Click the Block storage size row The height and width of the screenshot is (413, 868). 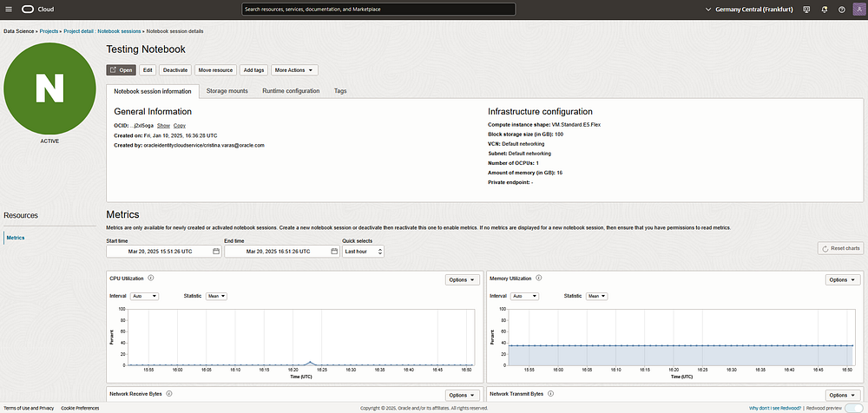[x=525, y=134]
